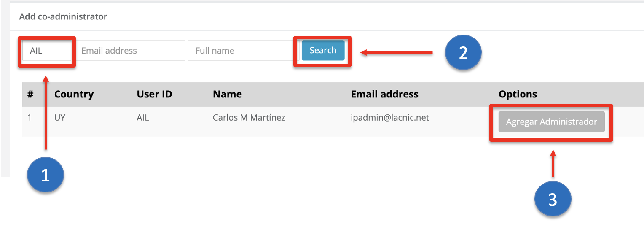This screenshot has height=227, width=644.
Task: Click the user ID field containing AIL
Action: pos(46,51)
